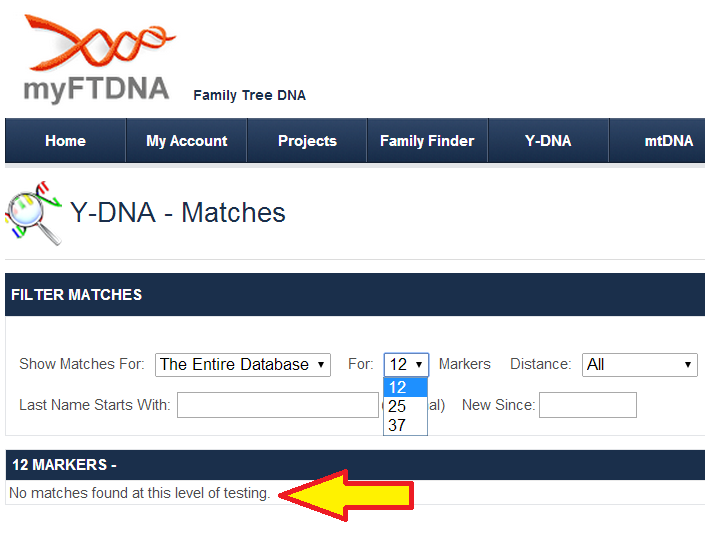This screenshot has width=705, height=534.
Task: Click the Y-DNA magnifier DNA icon
Action: 33,213
